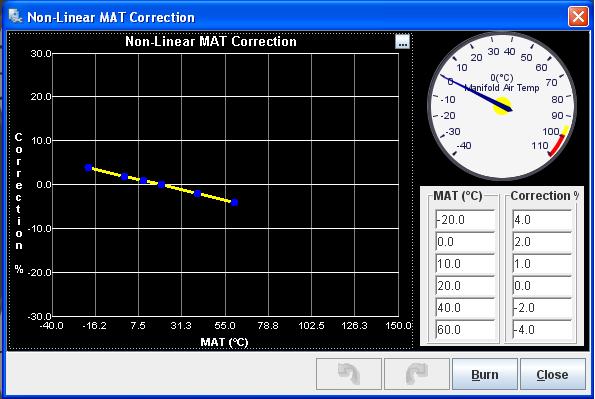
Task: Click the MAT field with value 10.0
Action: [465, 264]
